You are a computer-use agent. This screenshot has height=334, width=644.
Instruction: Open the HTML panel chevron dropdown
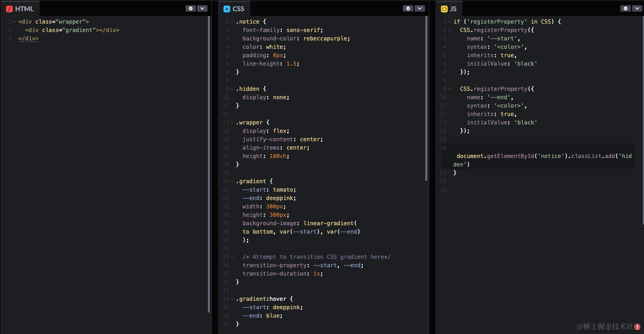pyautogui.click(x=202, y=8)
